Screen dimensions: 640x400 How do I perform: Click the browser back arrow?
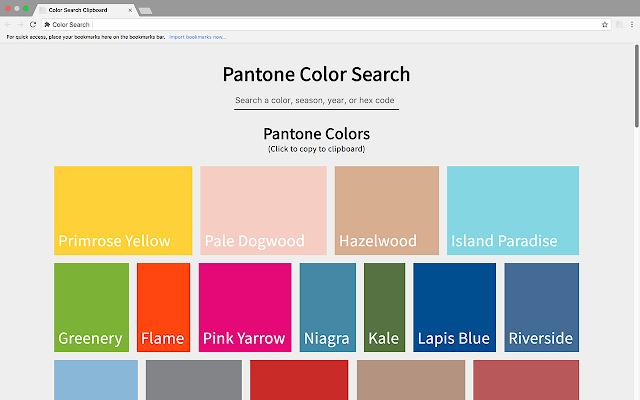[x=8, y=24]
